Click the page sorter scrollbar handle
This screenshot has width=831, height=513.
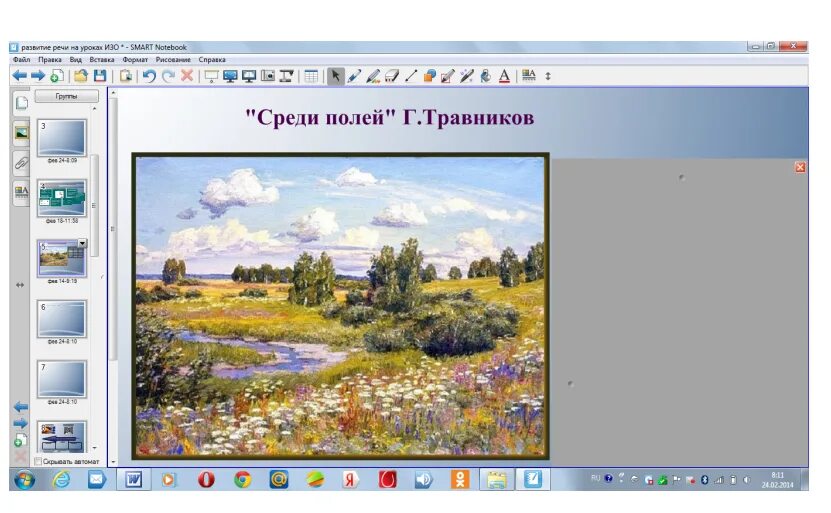tap(95, 206)
